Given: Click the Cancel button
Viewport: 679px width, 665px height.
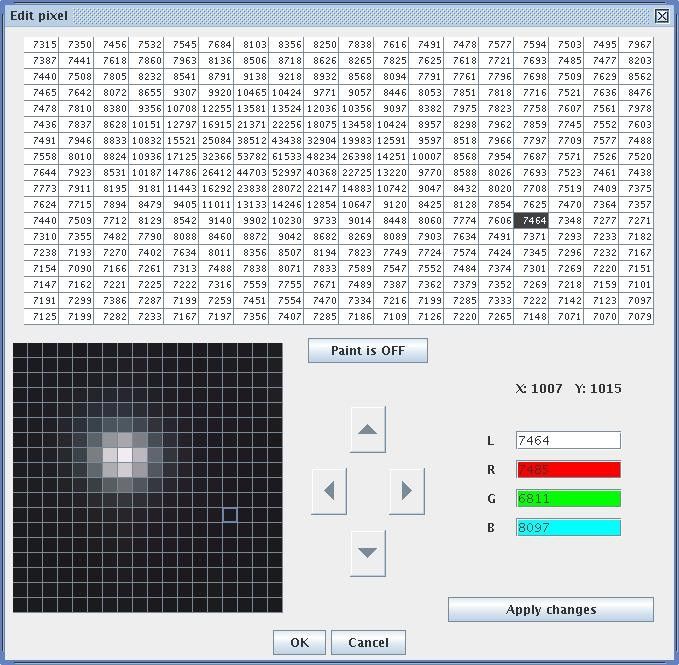Looking at the screenshot, I should [x=369, y=642].
